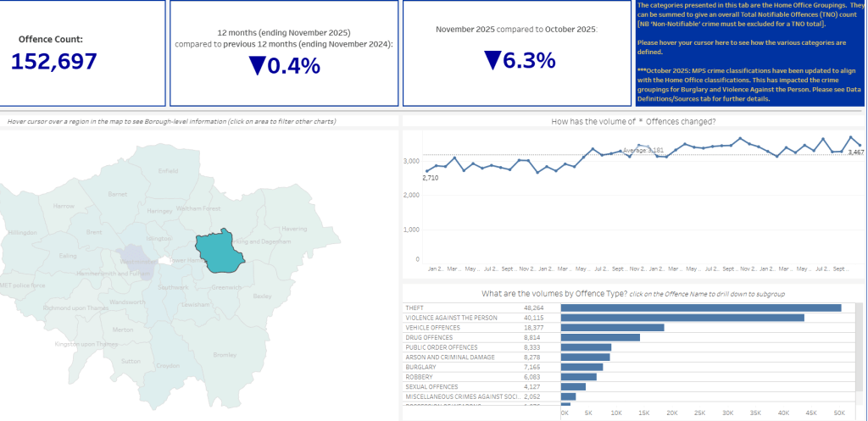Image resolution: width=868 pixels, height=421 pixels.
Task: Select Enfield borough on the map
Action: click(169, 170)
